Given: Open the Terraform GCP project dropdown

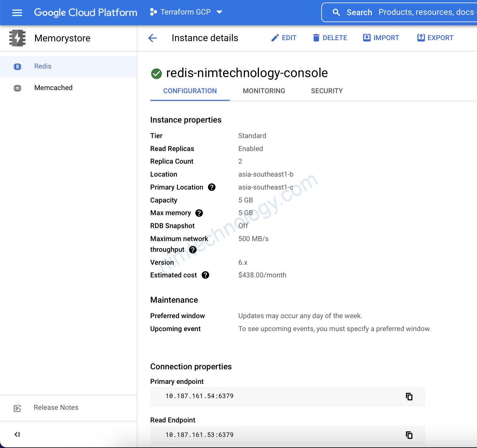Looking at the screenshot, I should [x=186, y=12].
